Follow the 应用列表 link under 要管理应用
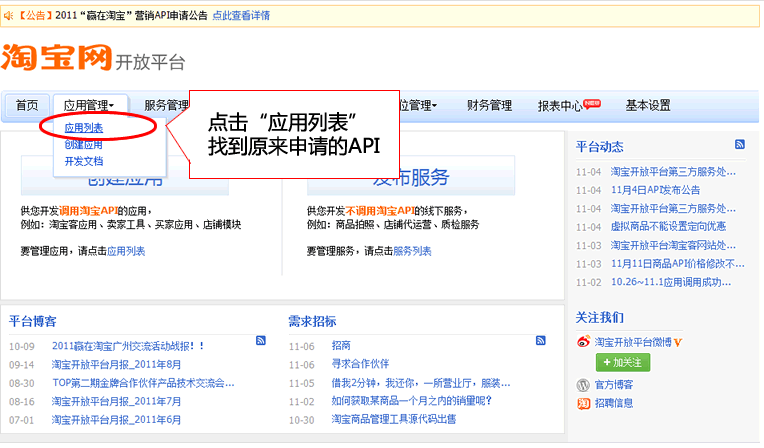Viewport: 764px width, 448px height. tap(126, 251)
